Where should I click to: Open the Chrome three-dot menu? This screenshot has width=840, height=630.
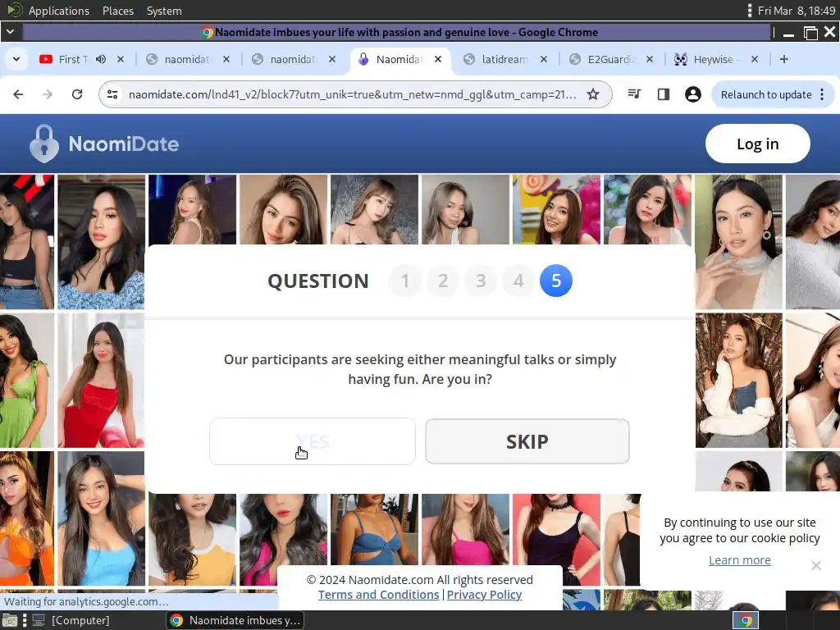tap(822, 94)
